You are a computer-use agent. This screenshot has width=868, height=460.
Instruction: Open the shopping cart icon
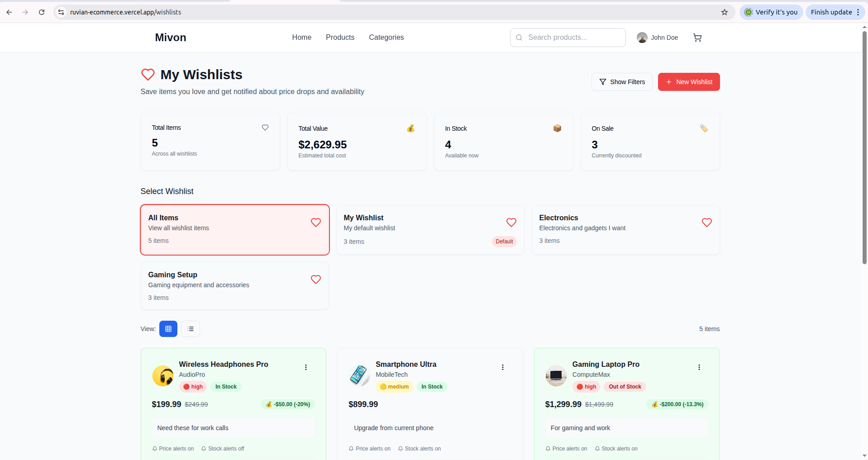click(x=697, y=38)
